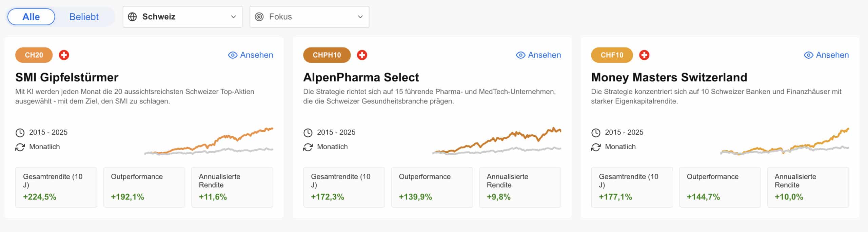The height and width of the screenshot is (232, 868).
Task: Click Swiss flag icon beside CHPH10 badge
Action: click(362, 55)
